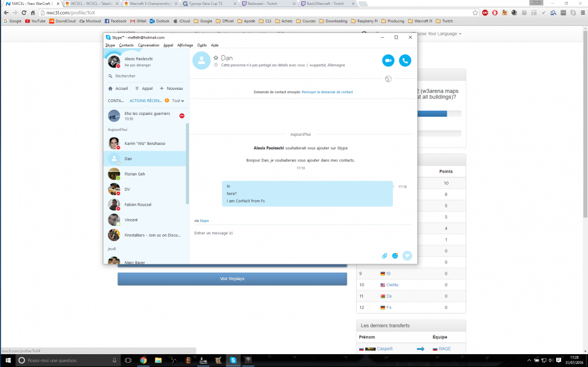This screenshot has width=588, height=367.
Task: Open the Affichage menu
Action: click(185, 45)
